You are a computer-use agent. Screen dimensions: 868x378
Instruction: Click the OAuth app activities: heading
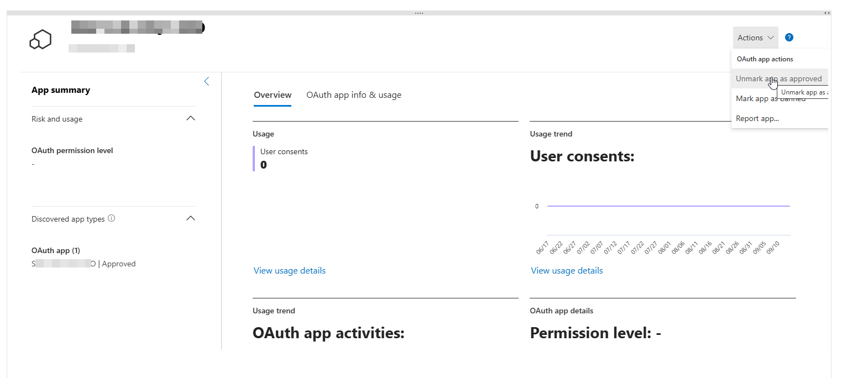point(328,333)
